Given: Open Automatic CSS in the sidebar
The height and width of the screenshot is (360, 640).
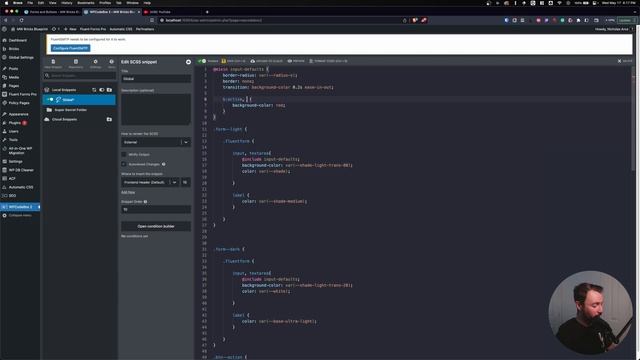Looking at the screenshot, I should coord(21,187).
